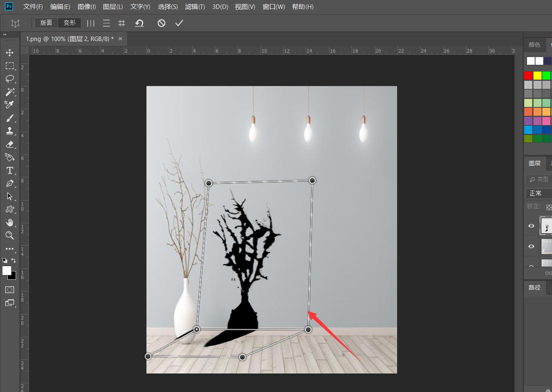Toggle visibility of the second layer
The width and height of the screenshot is (552, 392).
click(531, 246)
